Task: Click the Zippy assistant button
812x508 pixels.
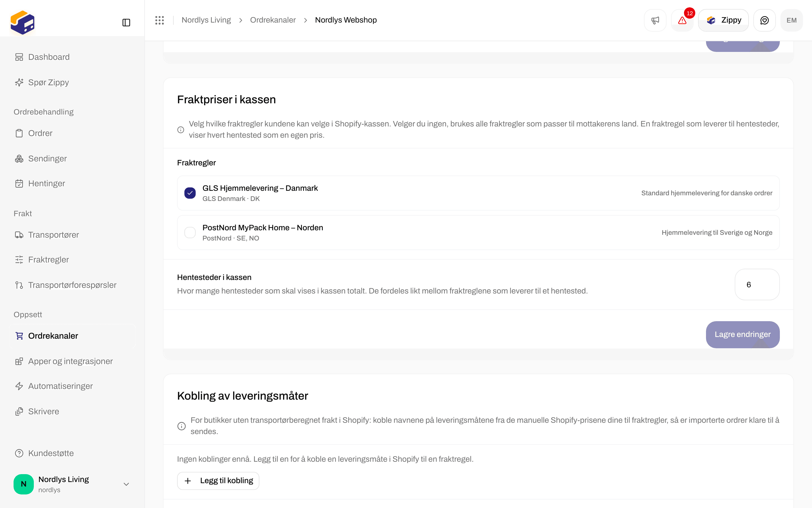Action: (723, 20)
